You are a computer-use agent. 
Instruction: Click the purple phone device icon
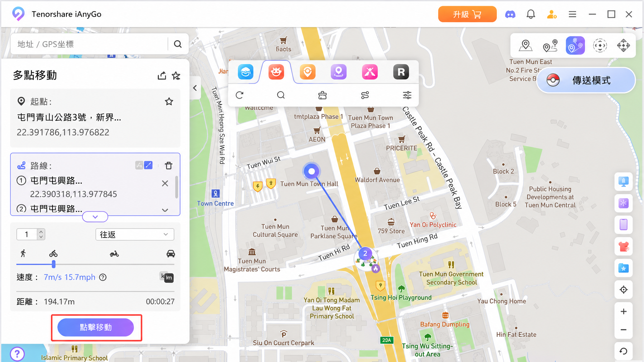click(624, 225)
